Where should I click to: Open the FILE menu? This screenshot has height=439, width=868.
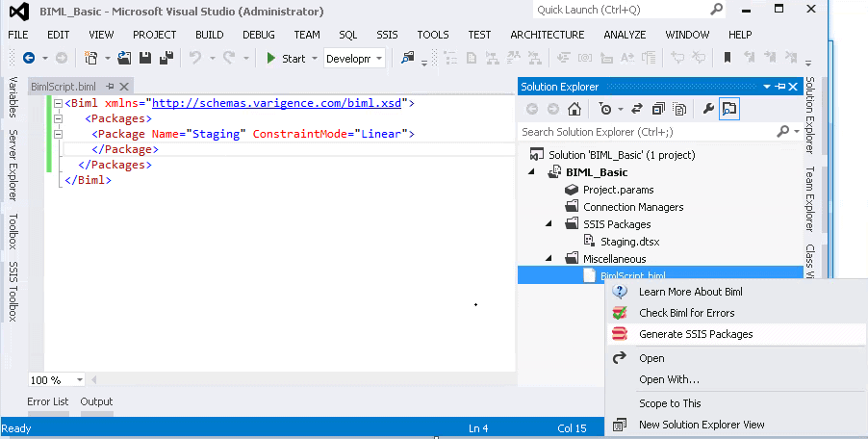tap(18, 35)
